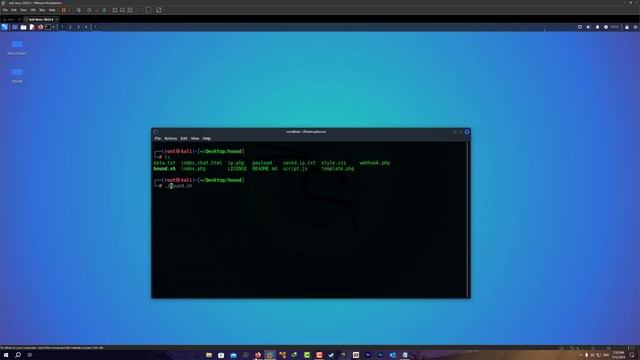Open File Explorer from the Windows taskbar
Screen dimensions: 640x360
pos(209,355)
